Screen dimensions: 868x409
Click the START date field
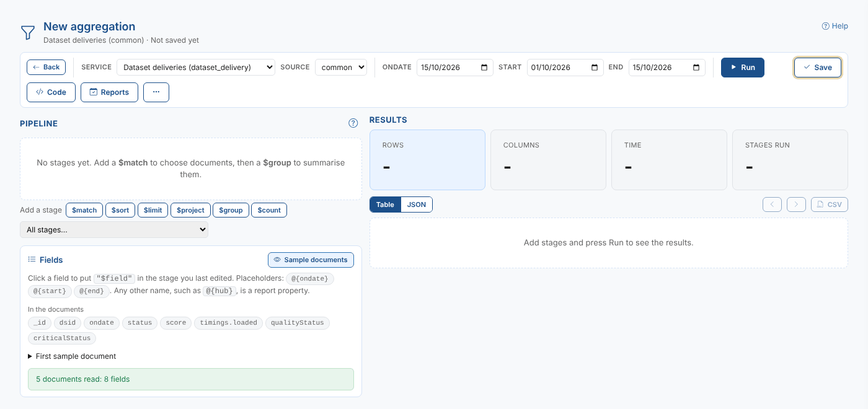point(565,67)
